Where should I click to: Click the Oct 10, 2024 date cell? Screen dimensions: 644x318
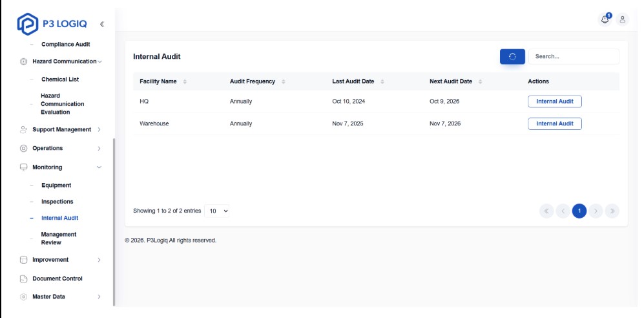[349, 101]
